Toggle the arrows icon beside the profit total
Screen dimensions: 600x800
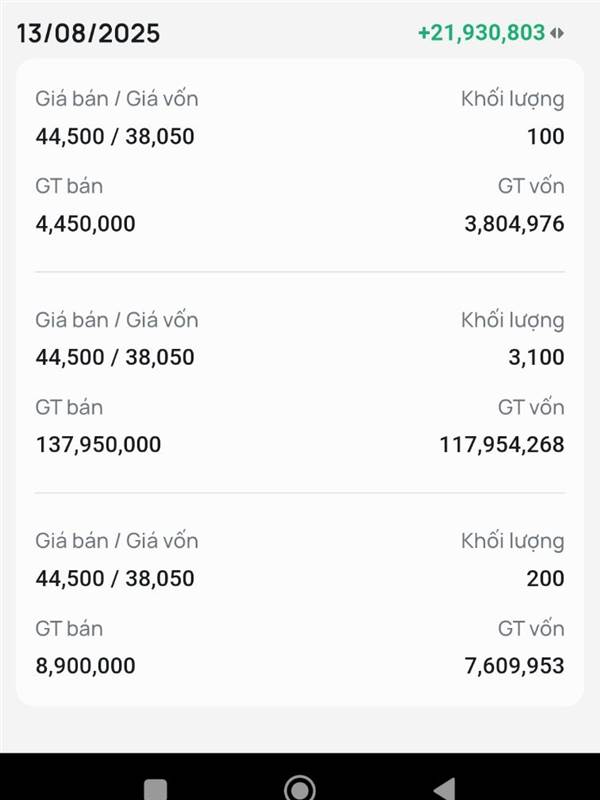click(x=557, y=33)
